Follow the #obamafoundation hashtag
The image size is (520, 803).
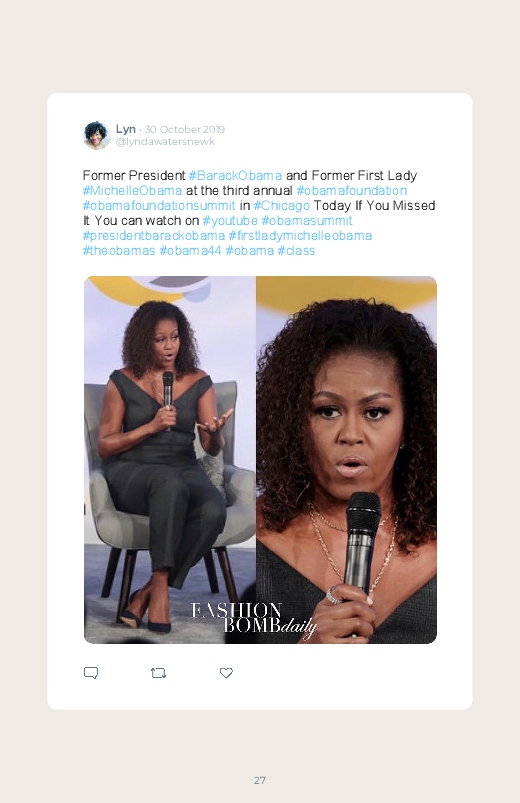[351, 191]
